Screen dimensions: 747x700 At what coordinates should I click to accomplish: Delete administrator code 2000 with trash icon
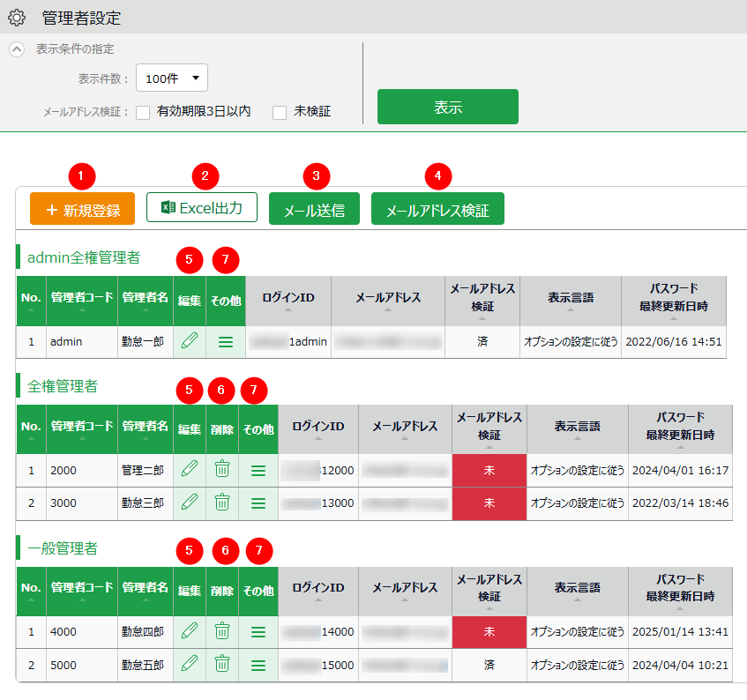tap(222, 470)
